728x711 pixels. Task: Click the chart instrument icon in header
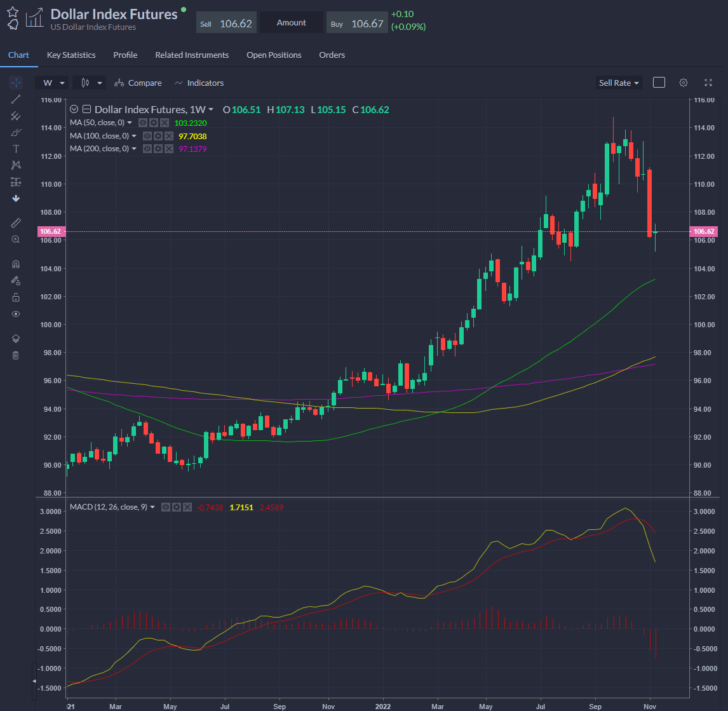click(35, 18)
